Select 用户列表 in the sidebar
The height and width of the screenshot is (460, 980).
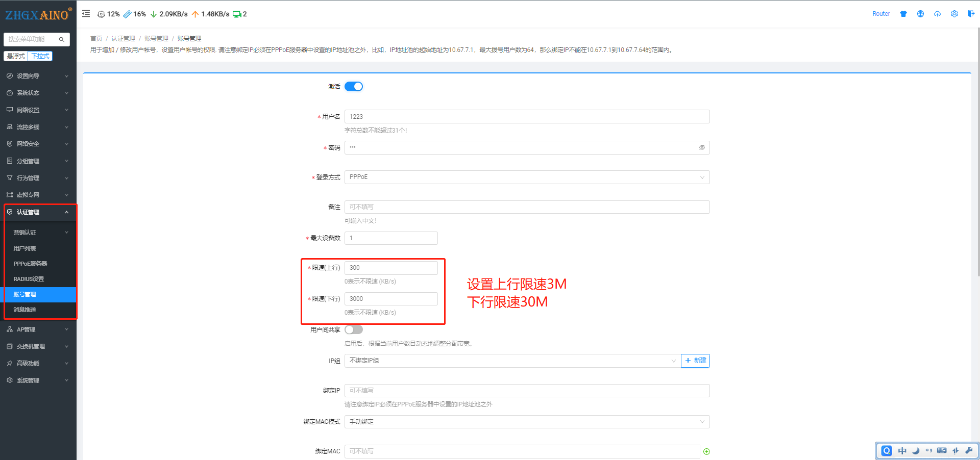click(x=24, y=248)
